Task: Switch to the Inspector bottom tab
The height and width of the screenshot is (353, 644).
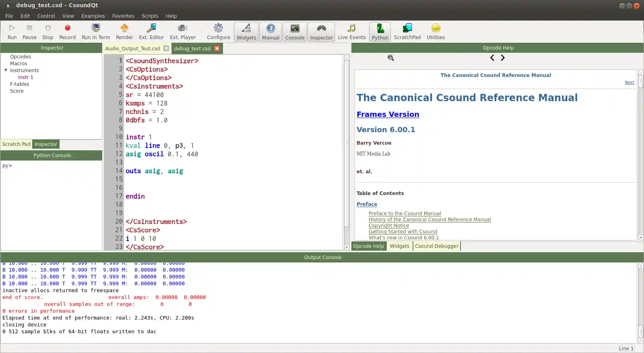Action: [x=46, y=144]
